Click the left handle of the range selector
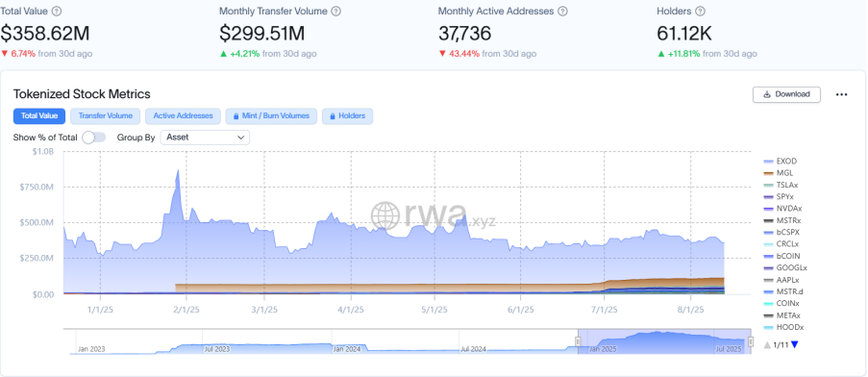Screen dimensions: 868x377 pyautogui.click(x=578, y=341)
